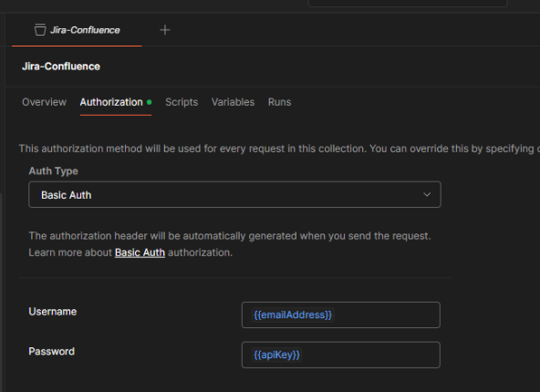Open the Scripts tab
The image size is (540, 392).
pos(182,102)
